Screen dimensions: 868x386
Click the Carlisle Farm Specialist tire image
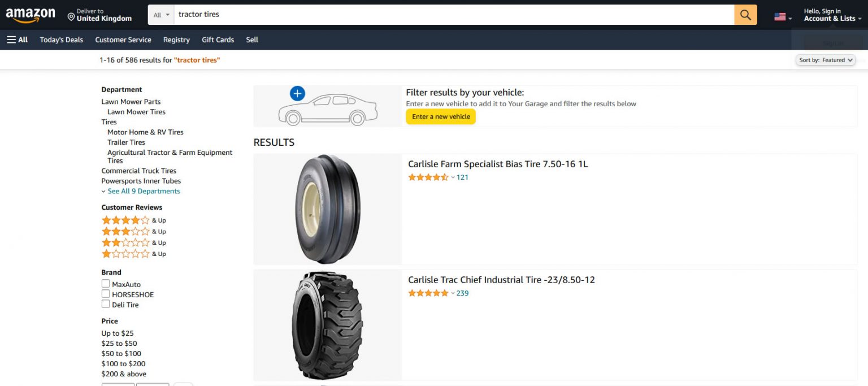[327, 209]
